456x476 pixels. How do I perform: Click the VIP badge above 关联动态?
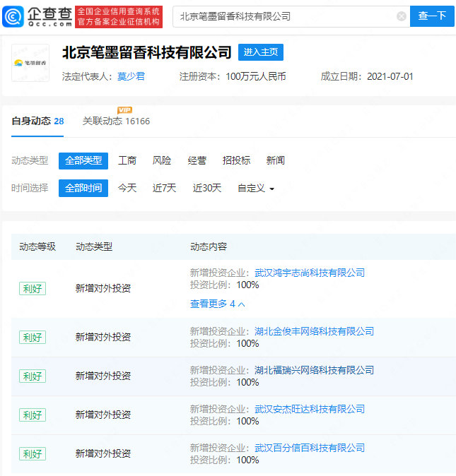coord(124,110)
